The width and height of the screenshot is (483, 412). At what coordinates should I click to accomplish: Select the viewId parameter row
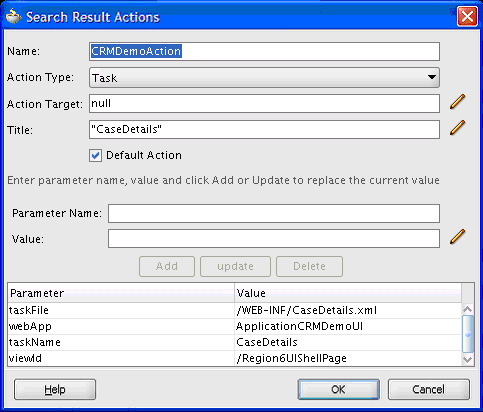(235, 358)
